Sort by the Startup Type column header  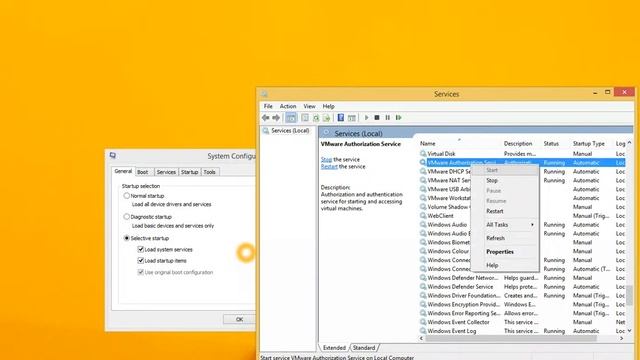[x=592, y=144]
